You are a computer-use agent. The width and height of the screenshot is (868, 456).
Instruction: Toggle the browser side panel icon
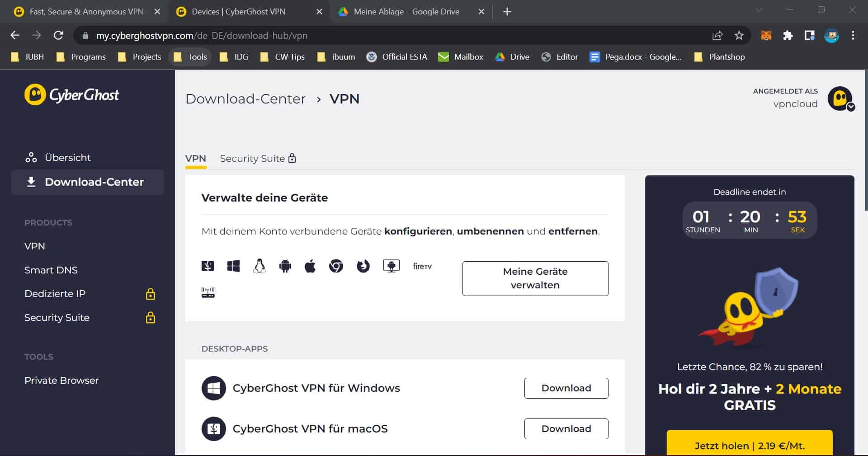810,35
